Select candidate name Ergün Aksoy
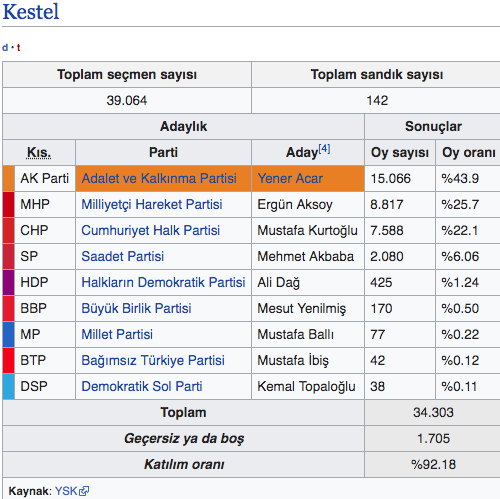Image resolution: width=500 pixels, height=499 pixels. [295, 204]
